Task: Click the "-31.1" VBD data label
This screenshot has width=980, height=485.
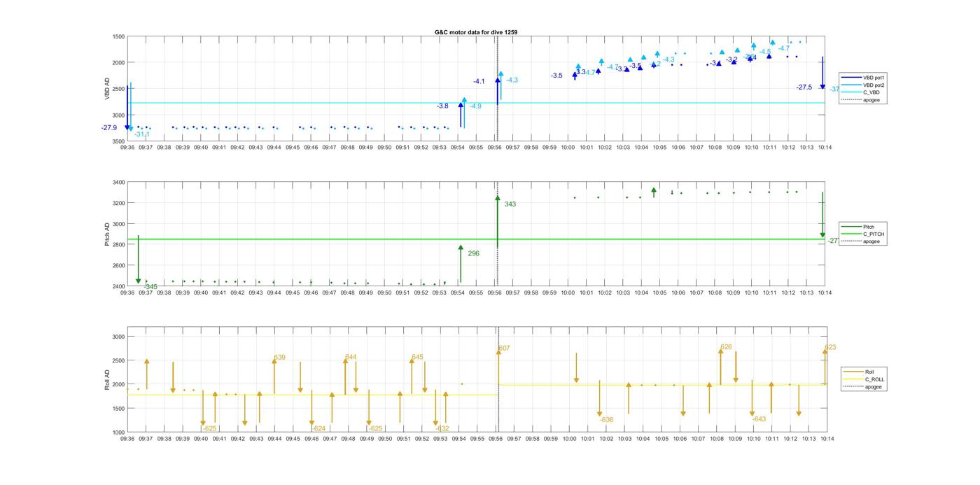Action: pyautogui.click(x=142, y=134)
